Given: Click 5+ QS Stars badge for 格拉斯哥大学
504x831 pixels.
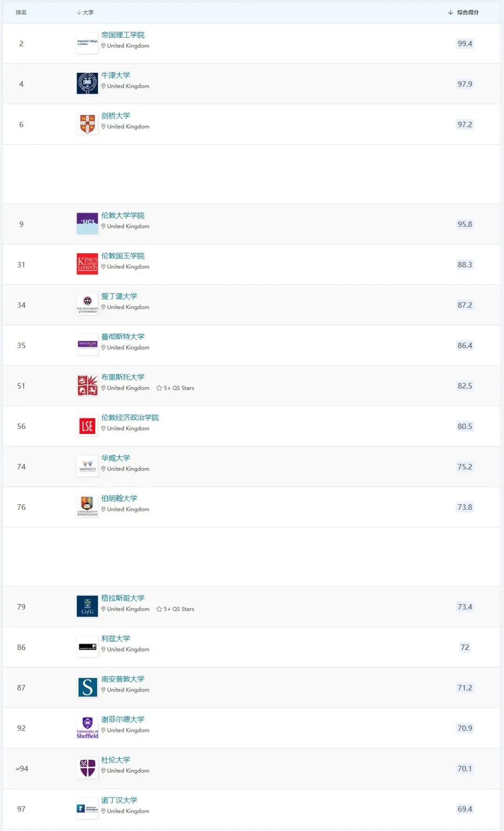Looking at the screenshot, I should [175, 609].
